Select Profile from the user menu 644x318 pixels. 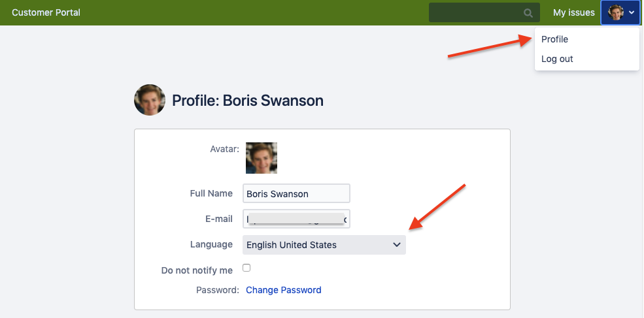pyautogui.click(x=554, y=39)
